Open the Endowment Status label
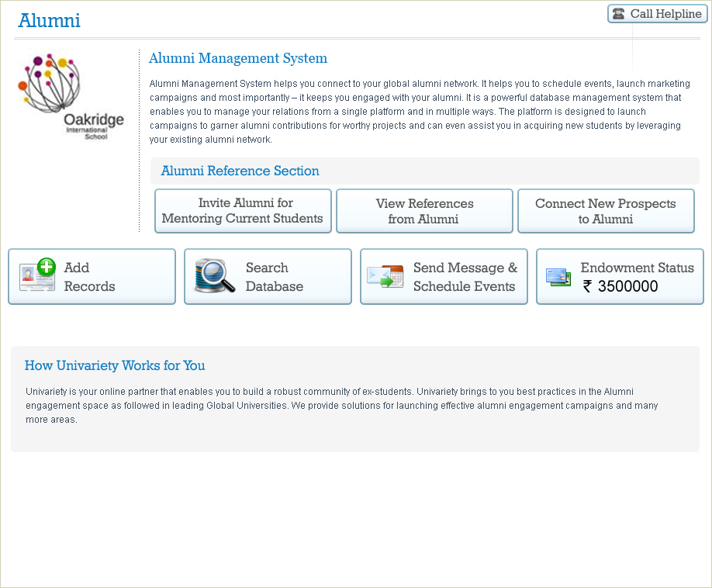 [x=637, y=268]
